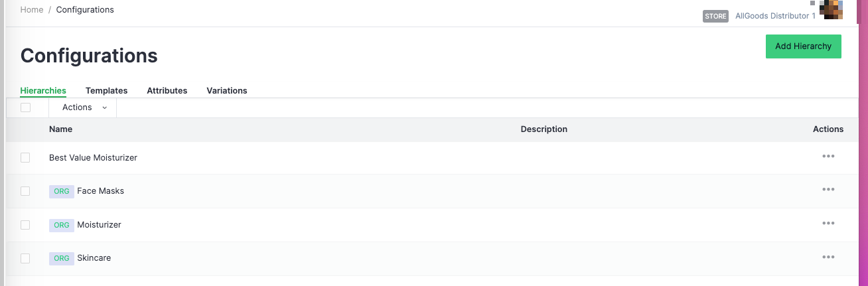
Task: Click the Add Hierarchy button
Action: (803, 46)
